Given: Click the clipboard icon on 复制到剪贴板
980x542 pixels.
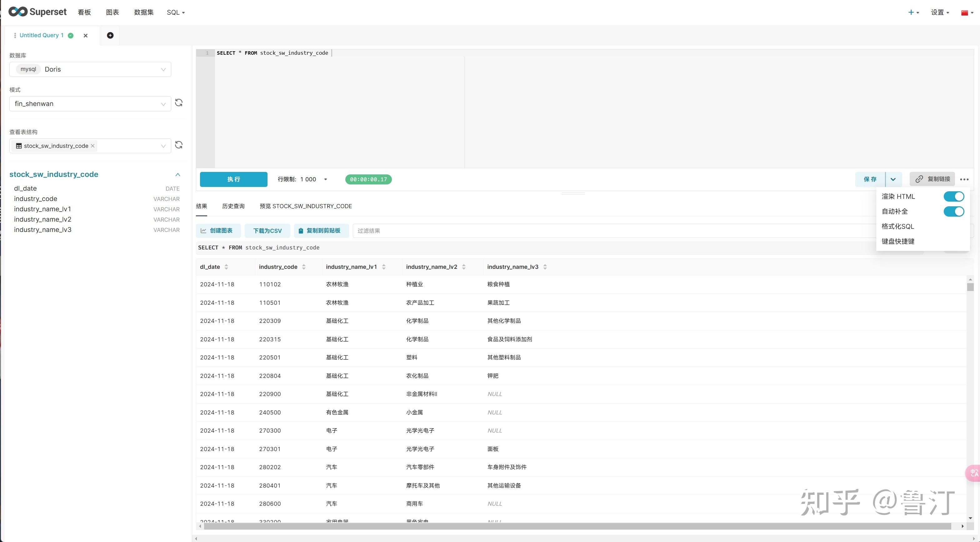Looking at the screenshot, I should coord(301,230).
